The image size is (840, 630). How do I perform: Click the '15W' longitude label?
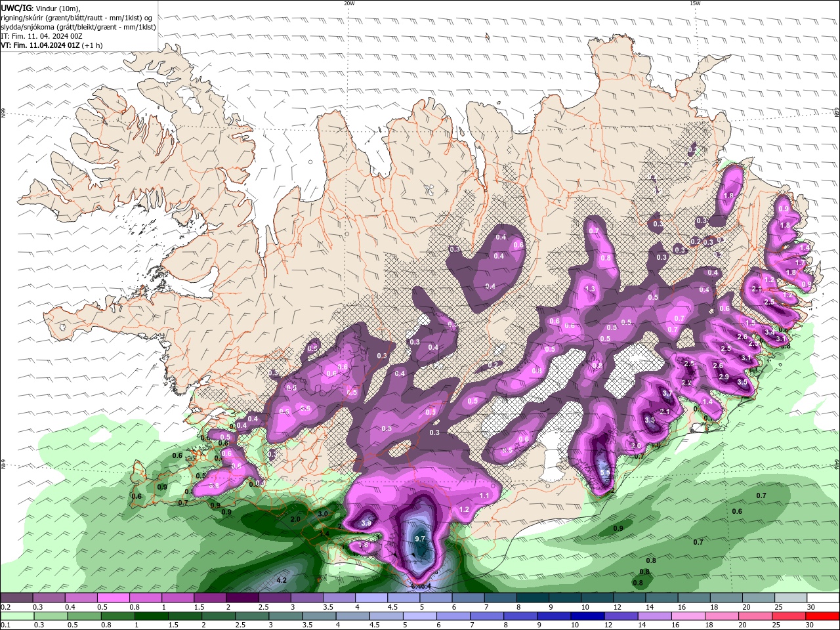click(695, 3)
